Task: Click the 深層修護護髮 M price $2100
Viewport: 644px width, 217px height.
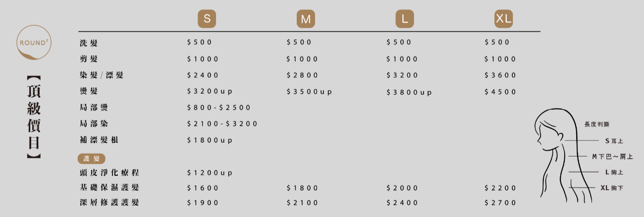Action: click(x=302, y=203)
